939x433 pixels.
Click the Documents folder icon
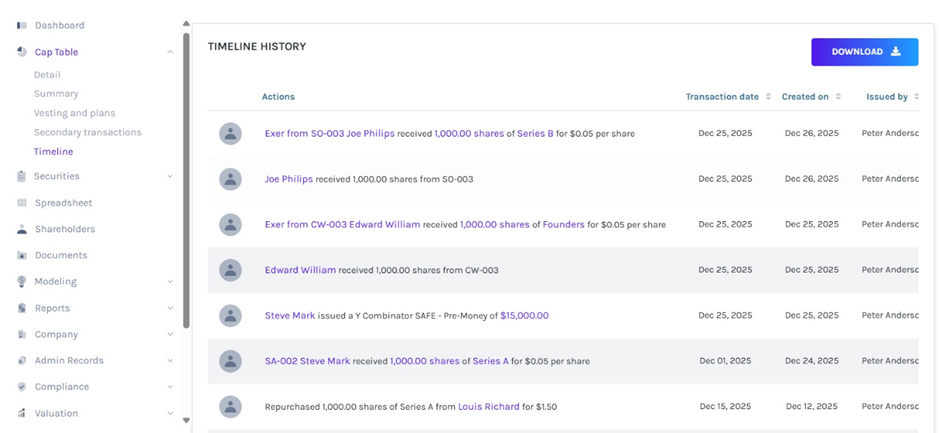click(22, 256)
